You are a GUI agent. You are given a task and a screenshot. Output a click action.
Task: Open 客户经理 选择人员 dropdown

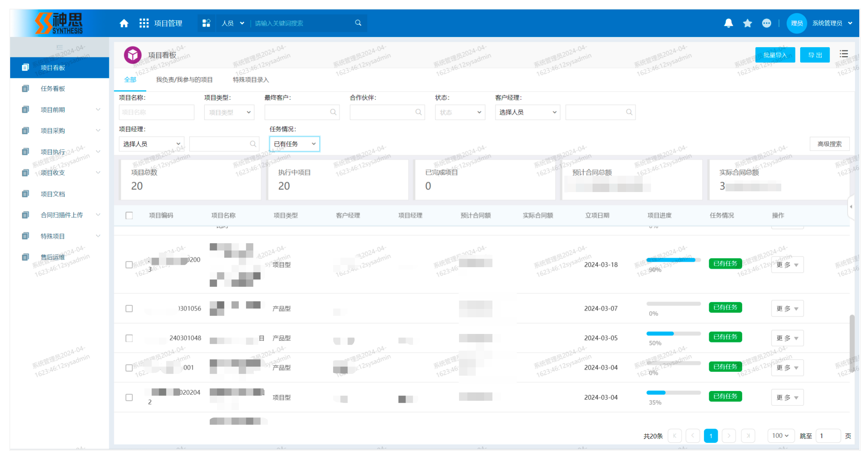(528, 113)
